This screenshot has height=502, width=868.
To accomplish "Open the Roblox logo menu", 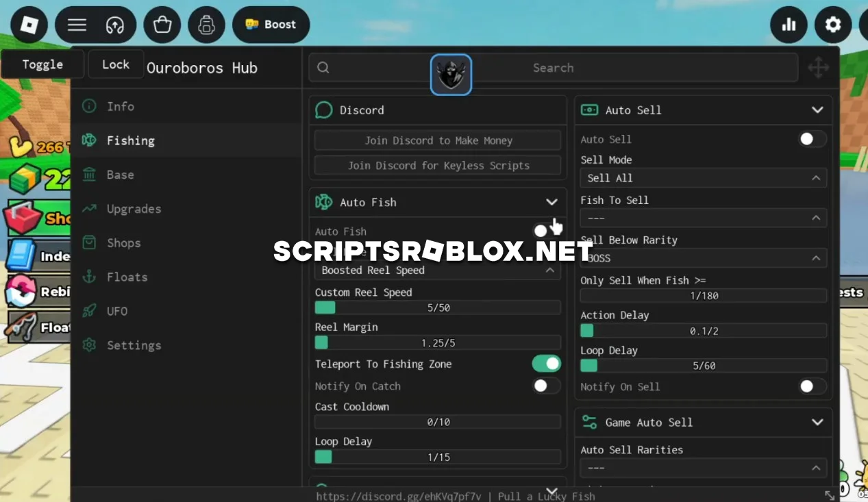I will (29, 25).
